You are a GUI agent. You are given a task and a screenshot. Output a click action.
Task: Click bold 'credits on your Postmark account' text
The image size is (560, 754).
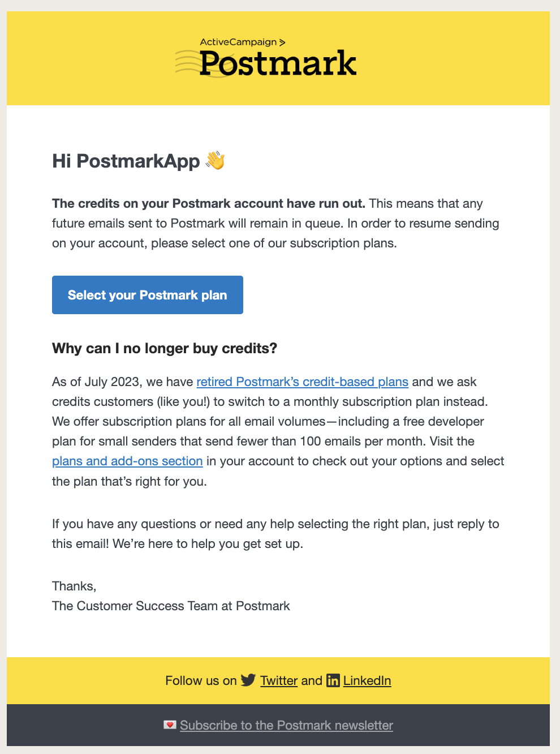pyautogui.click(x=208, y=203)
